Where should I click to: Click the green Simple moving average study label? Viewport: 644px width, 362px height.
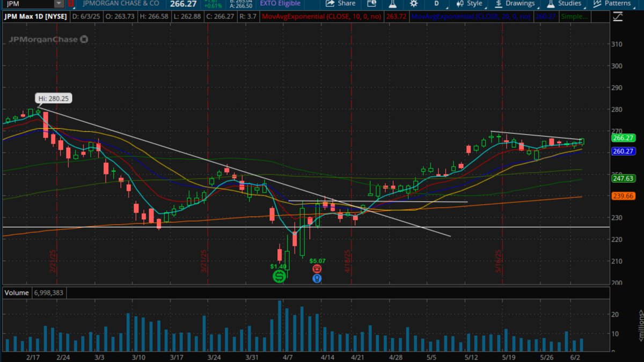click(x=574, y=17)
